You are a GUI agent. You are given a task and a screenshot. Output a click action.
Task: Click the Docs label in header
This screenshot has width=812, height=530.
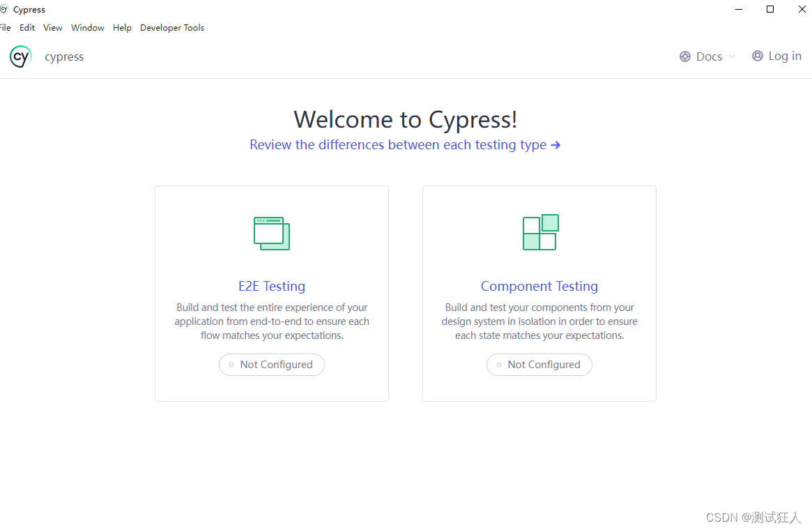[x=709, y=56]
